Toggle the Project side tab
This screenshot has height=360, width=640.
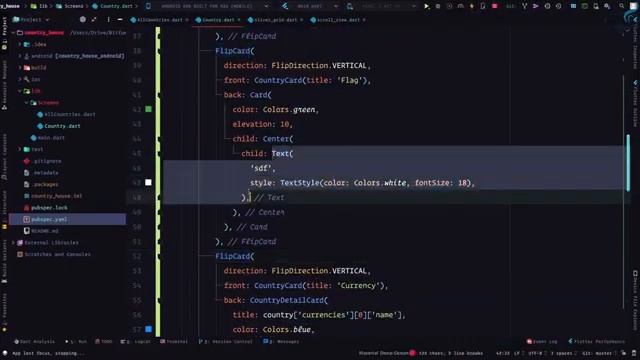point(4,33)
